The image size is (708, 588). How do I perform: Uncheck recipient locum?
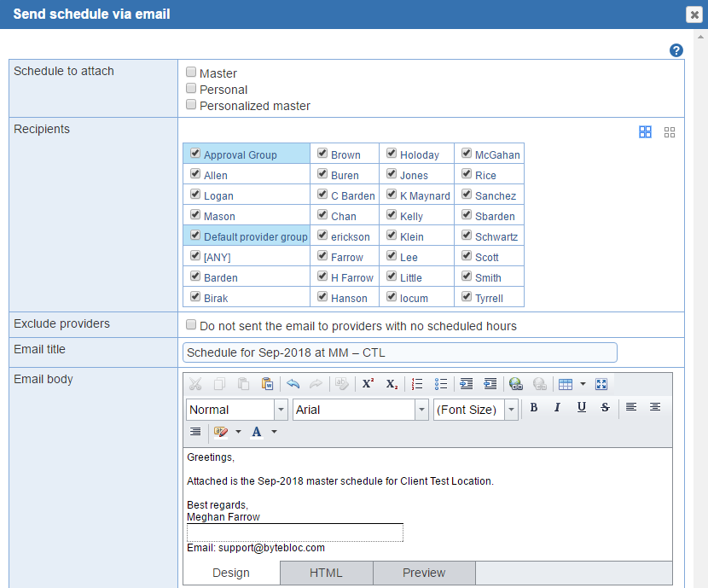coord(392,296)
